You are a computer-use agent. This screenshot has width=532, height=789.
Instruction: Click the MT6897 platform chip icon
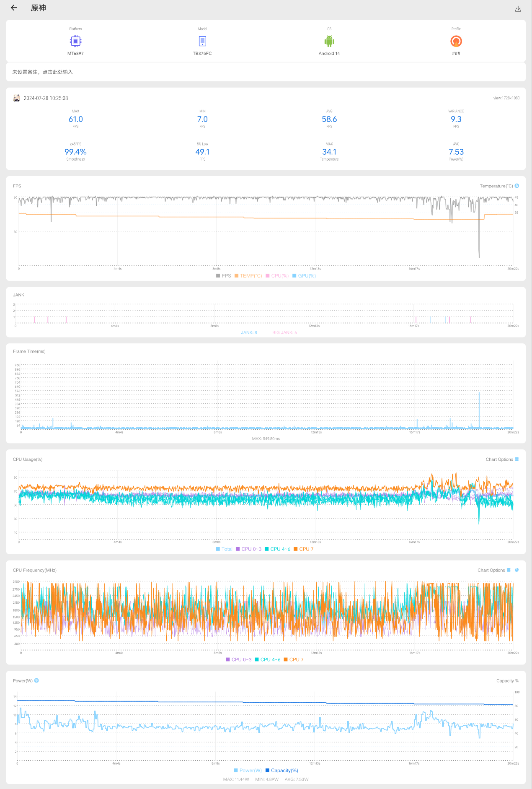click(75, 41)
